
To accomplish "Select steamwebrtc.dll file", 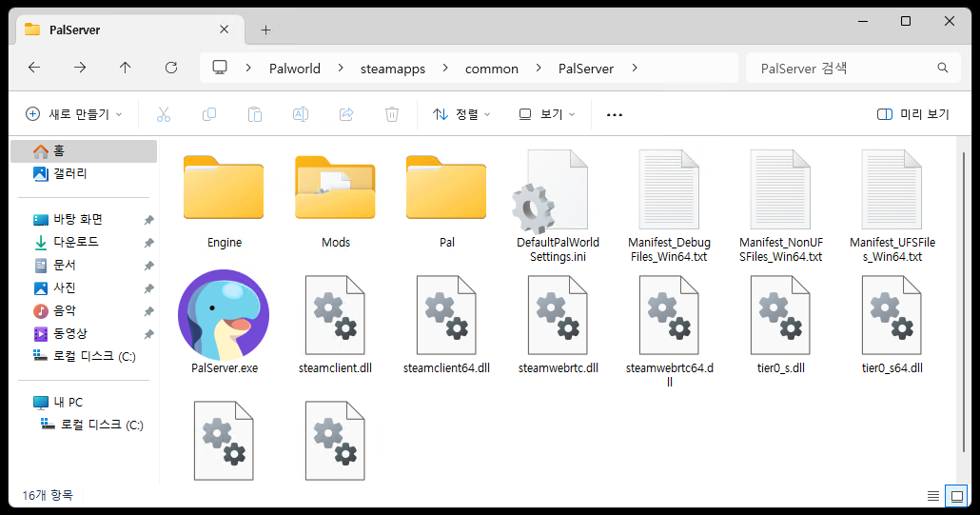I will pos(558,325).
